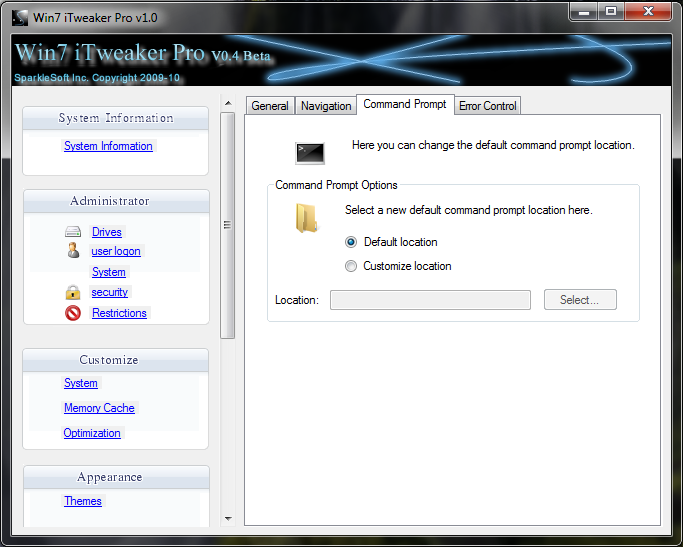Screen dimensions: 683x547
Task: Open the Restrictions link
Action: point(119,313)
